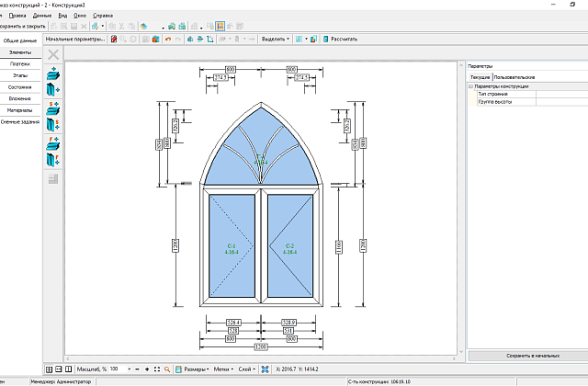
Task: Switch to the Пользовательские tab
Action: click(514, 77)
